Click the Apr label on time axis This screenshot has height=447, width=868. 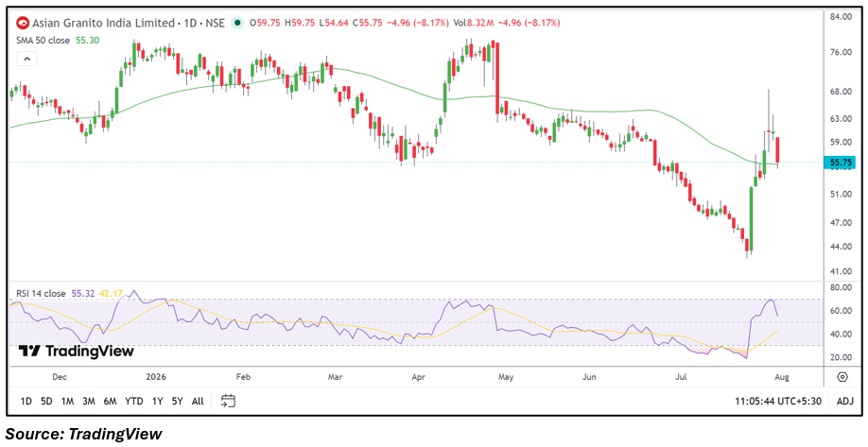419,377
